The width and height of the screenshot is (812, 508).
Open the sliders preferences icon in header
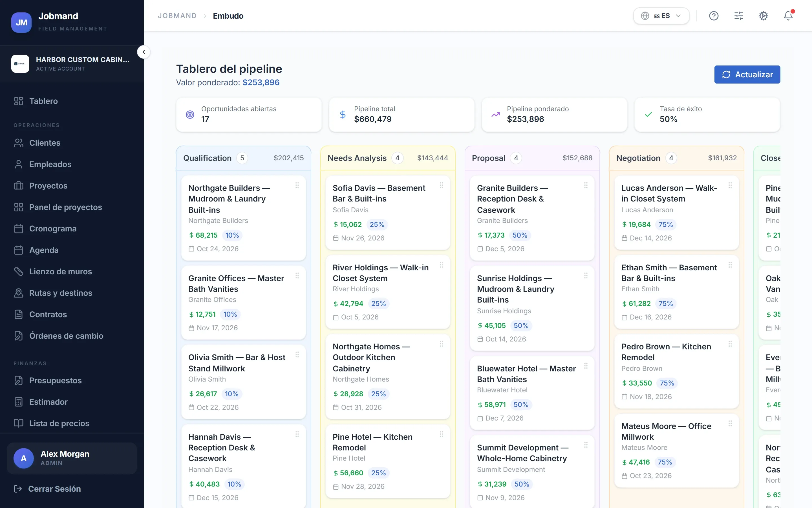[738, 16]
